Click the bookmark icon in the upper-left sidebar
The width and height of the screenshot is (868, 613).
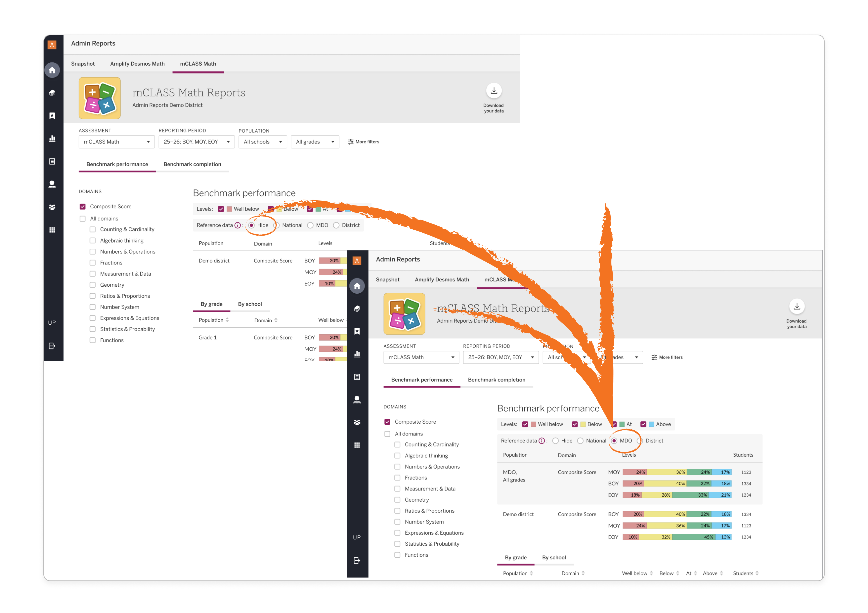(52, 116)
